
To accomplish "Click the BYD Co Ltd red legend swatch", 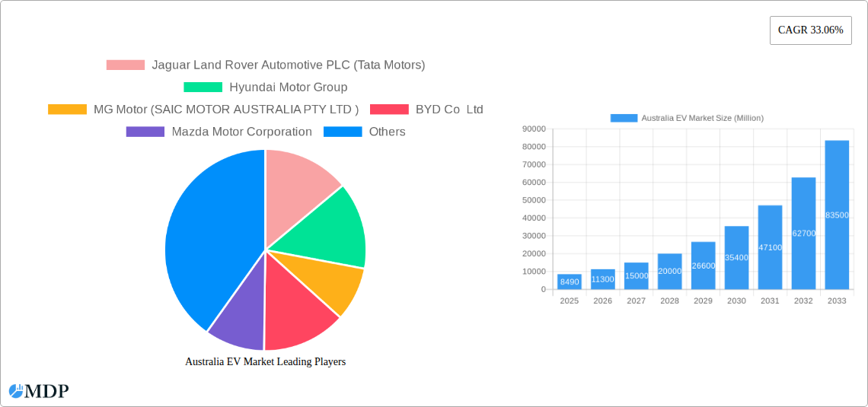I will tap(389, 110).
